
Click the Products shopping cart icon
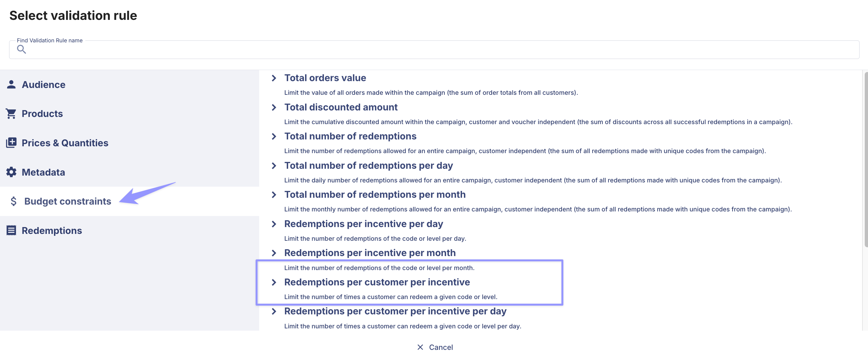coord(11,114)
